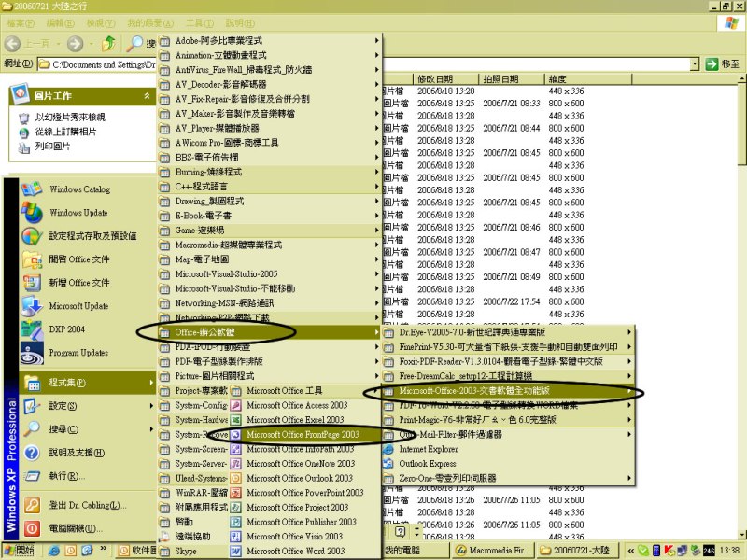747x560 pixels.
Task: Open Program Updates icon in Start menu
Action: [x=32, y=353]
